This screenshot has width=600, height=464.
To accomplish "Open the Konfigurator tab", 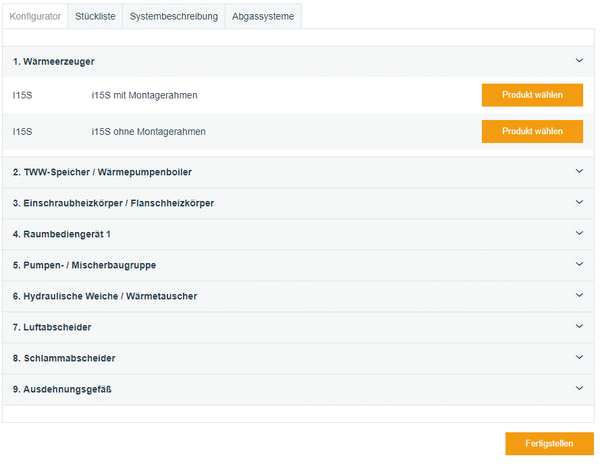I will pos(35,17).
